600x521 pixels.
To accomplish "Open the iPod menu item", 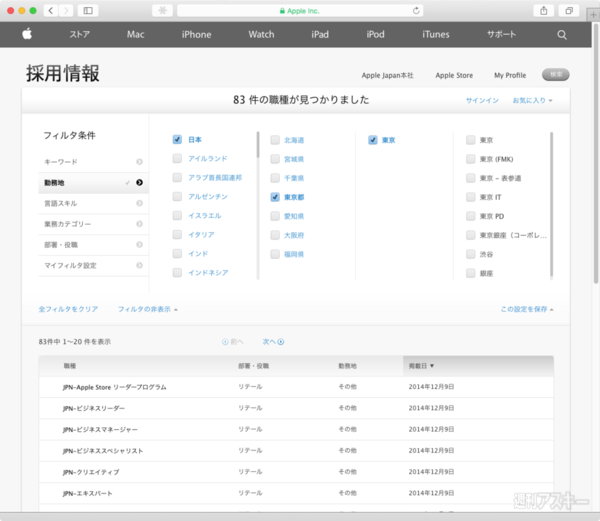I will coord(375,34).
